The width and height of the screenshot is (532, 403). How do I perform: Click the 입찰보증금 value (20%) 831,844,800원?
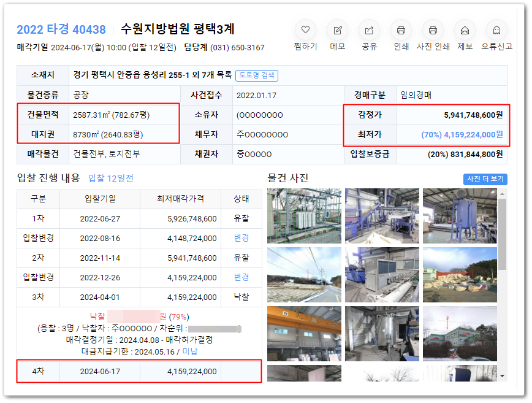pyautogui.click(x=465, y=155)
